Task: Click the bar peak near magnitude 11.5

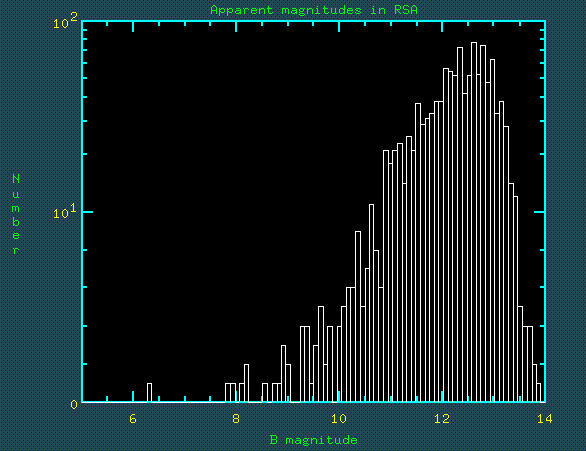Action: (418, 253)
